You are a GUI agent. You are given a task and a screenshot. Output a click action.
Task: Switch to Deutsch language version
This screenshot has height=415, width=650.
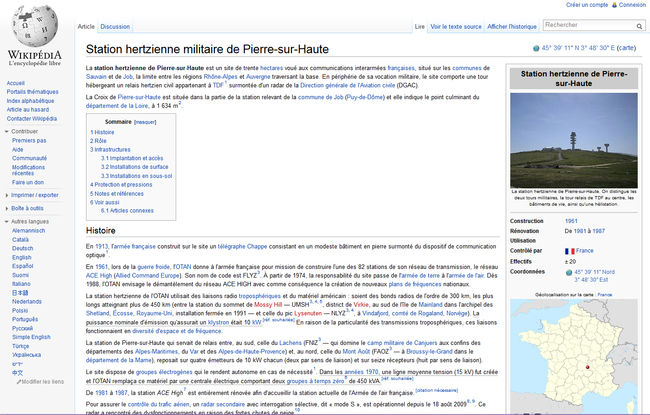tap(22, 248)
